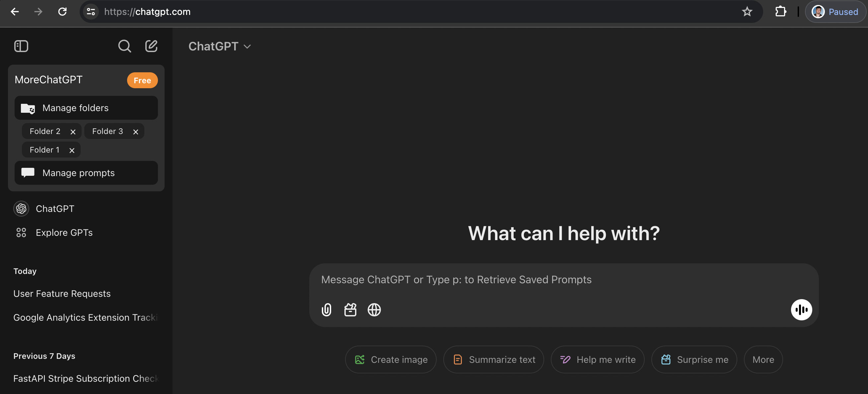Image resolution: width=868 pixels, height=394 pixels.
Task: Open Manage prompts
Action: (86, 173)
